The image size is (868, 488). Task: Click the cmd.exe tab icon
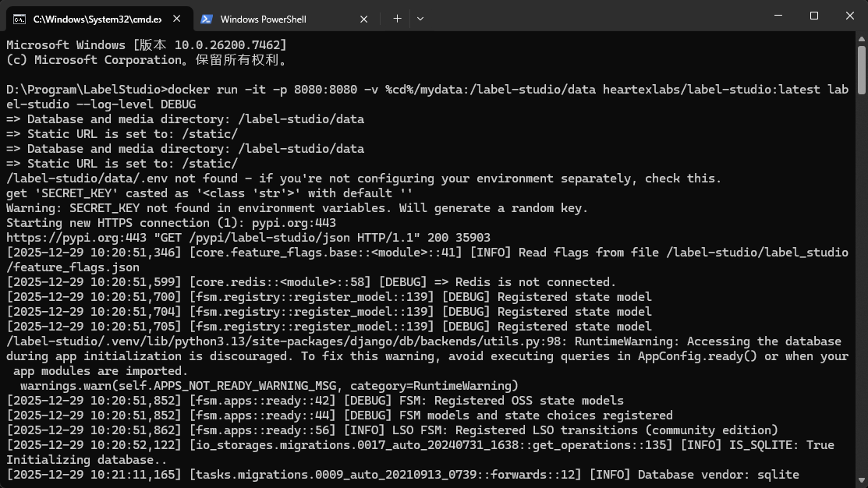[19, 19]
